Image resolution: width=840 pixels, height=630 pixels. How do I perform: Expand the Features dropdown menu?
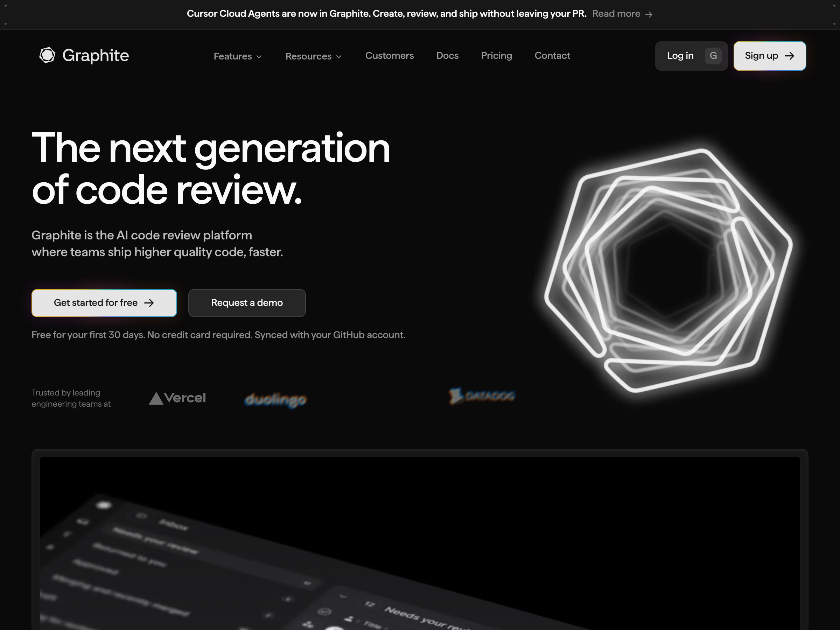click(238, 56)
